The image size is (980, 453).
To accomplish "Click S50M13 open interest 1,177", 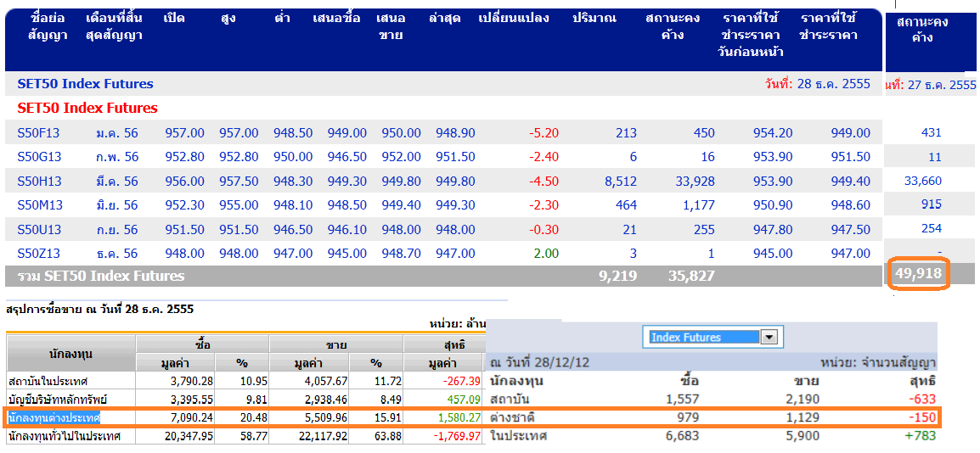I will tap(700, 204).
